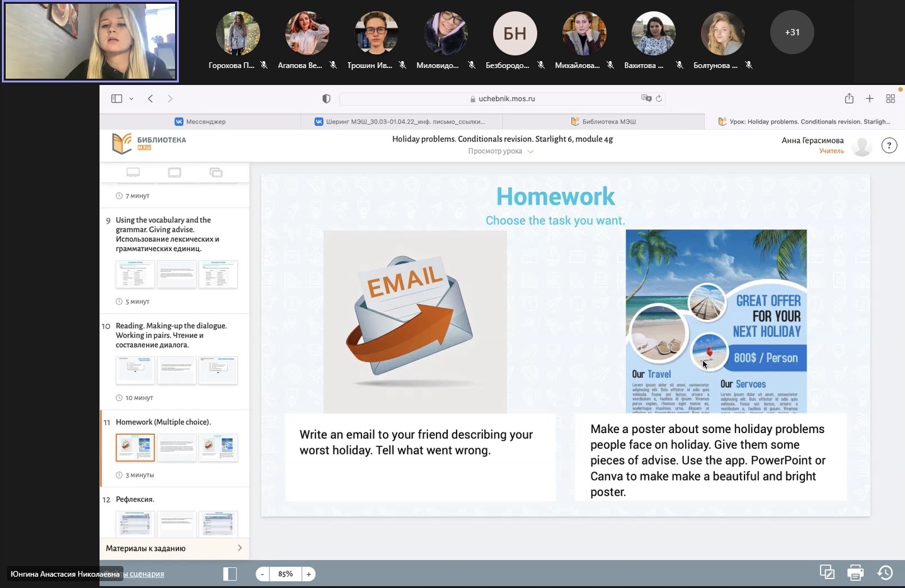
Task: Expand Материалы к заданию section
Action: pos(174,548)
